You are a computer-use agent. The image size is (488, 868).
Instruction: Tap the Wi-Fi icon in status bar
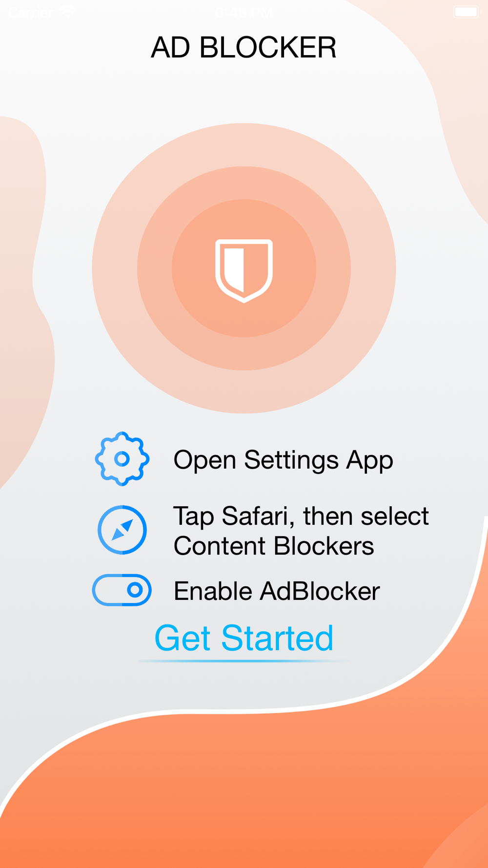pos(68,12)
